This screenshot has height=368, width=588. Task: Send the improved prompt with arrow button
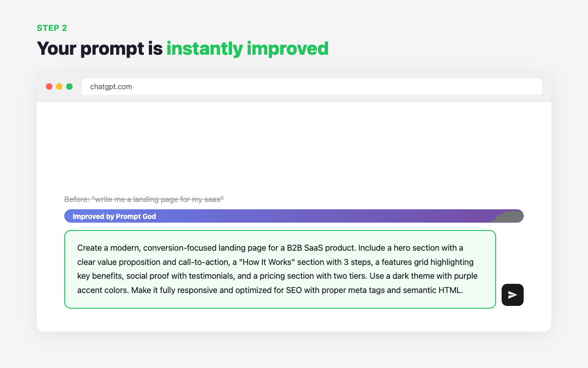513,295
